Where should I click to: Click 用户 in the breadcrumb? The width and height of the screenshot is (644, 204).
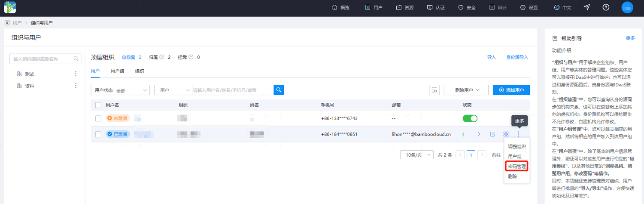click(x=17, y=22)
